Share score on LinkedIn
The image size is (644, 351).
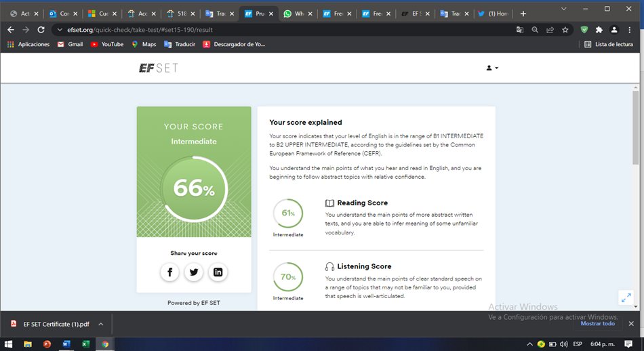(x=218, y=272)
